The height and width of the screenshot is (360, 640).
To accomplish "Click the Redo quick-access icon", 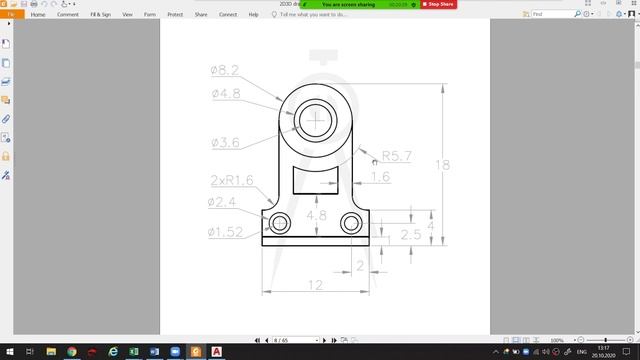I will click(54, 4).
